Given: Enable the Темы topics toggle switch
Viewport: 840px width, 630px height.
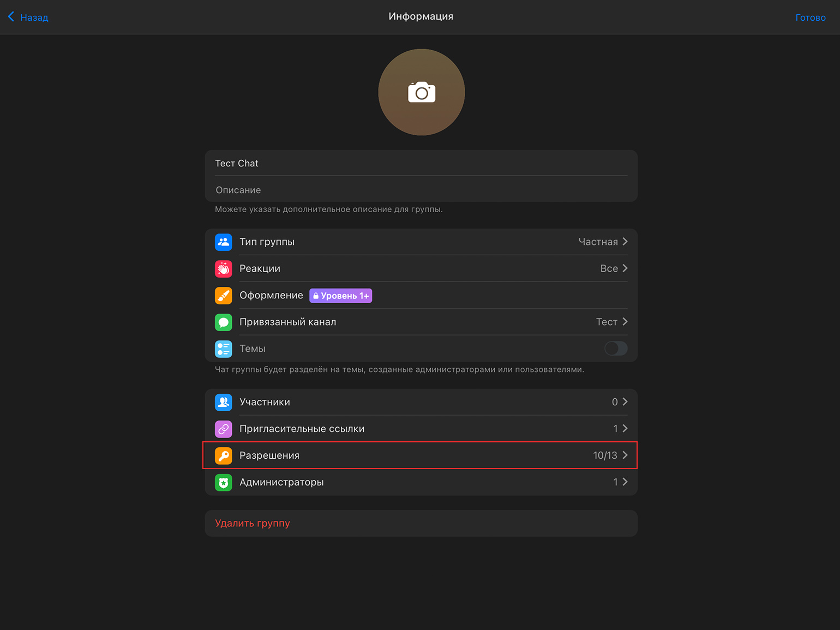Looking at the screenshot, I should pyautogui.click(x=616, y=349).
